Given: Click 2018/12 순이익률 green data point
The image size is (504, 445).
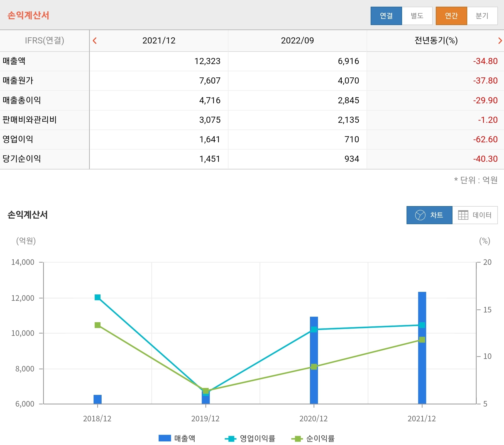Looking at the screenshot, I should click(x=97, y=325).
